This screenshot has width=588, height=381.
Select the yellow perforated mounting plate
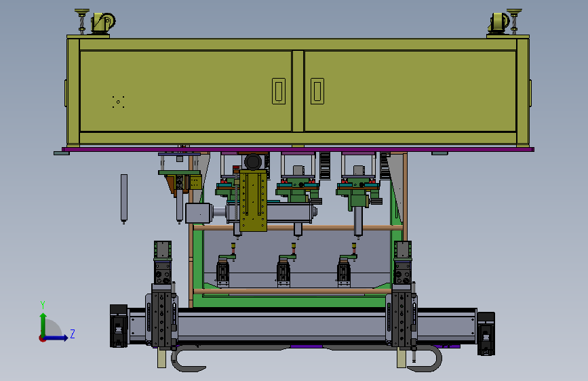tap(254, 200)
